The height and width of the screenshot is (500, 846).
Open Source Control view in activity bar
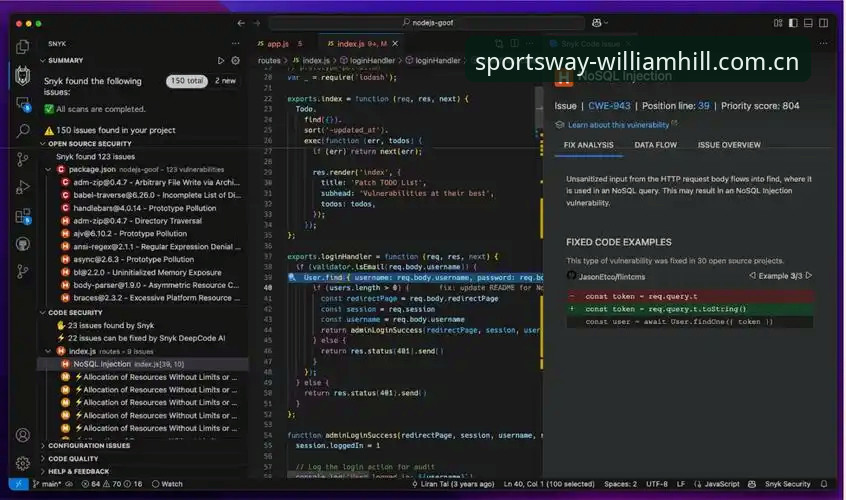[23, 159]
